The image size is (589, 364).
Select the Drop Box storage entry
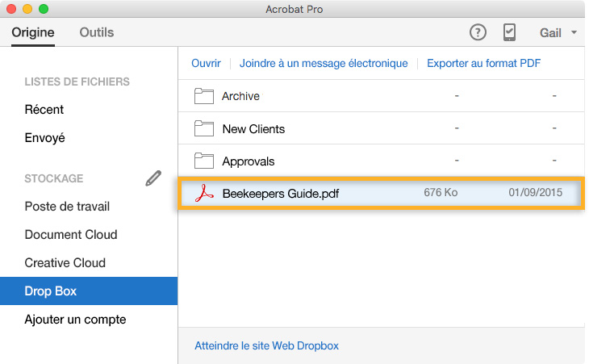pyautogui.click(x=89, y=291)
